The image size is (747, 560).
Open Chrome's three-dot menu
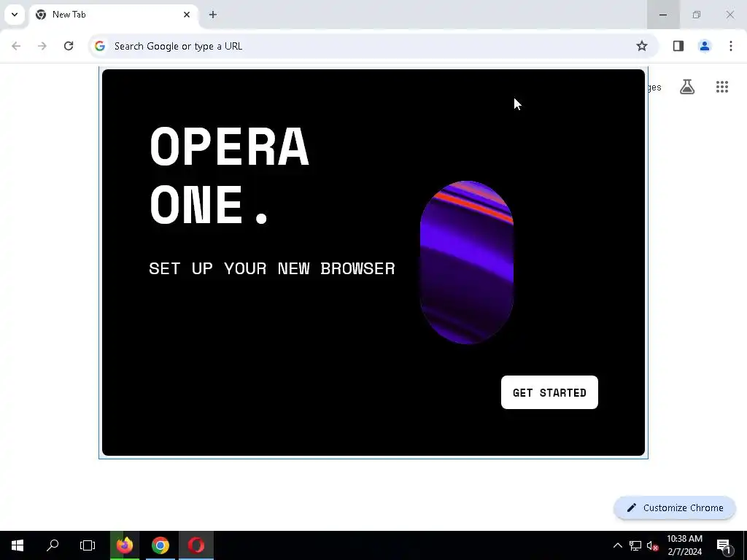pos(731,46)
